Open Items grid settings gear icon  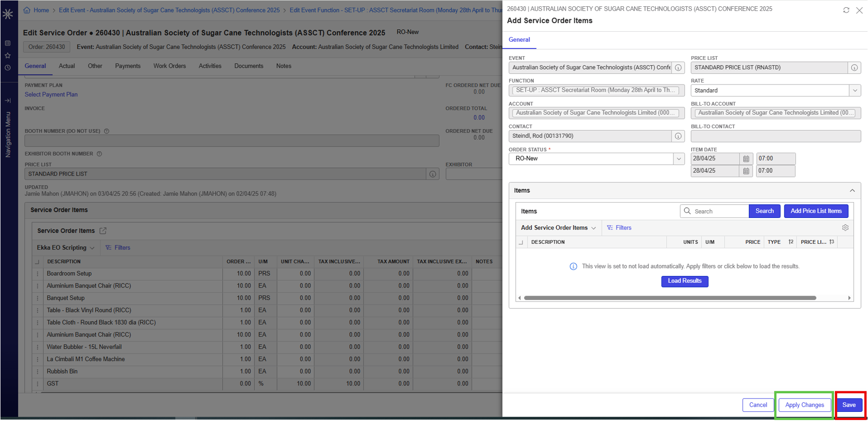point(845,228)
